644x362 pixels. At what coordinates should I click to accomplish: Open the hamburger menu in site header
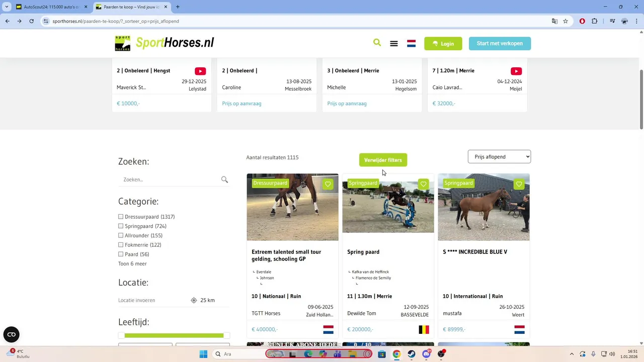[394, 44]
